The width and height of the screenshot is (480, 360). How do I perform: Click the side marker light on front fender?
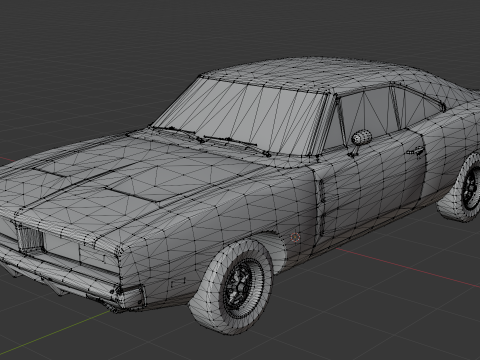[x=178, y=283]
